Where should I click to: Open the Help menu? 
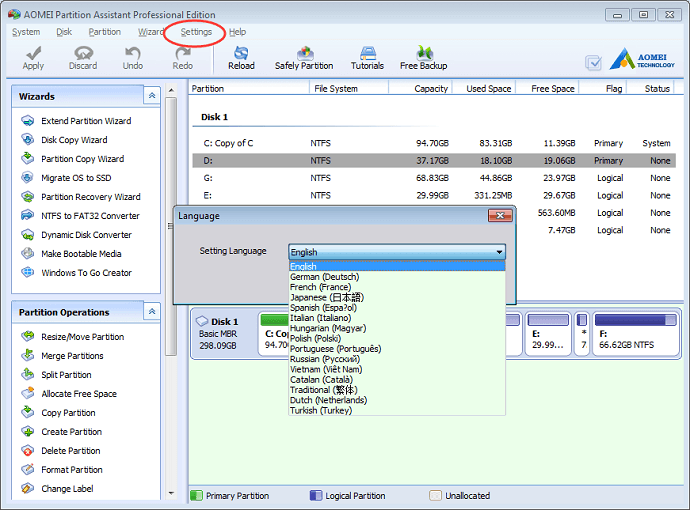tap(238, 32)
